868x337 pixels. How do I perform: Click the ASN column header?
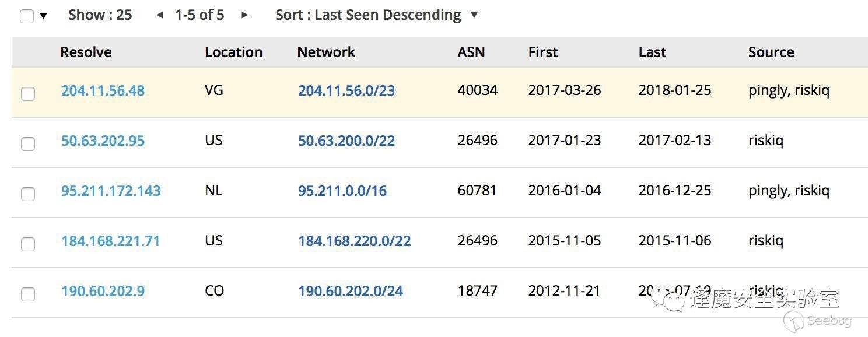click(471, 52)
